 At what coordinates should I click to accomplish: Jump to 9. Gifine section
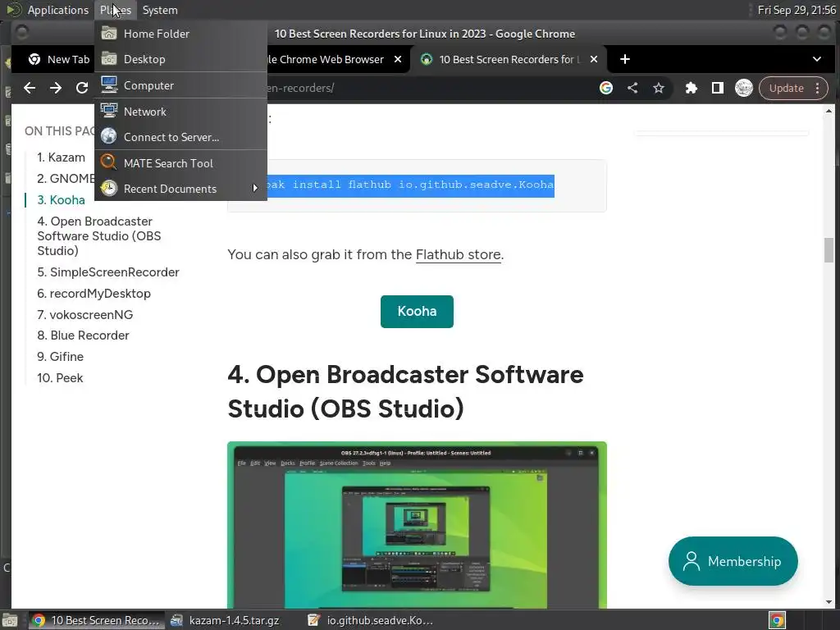[x=60, y=357]
